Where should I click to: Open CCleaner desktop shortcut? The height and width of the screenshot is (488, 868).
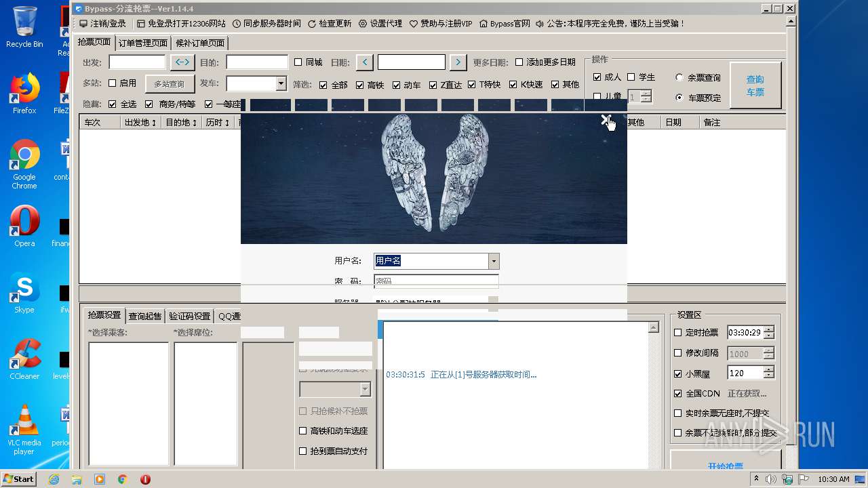pyautogui.click(x=24, y=359)
